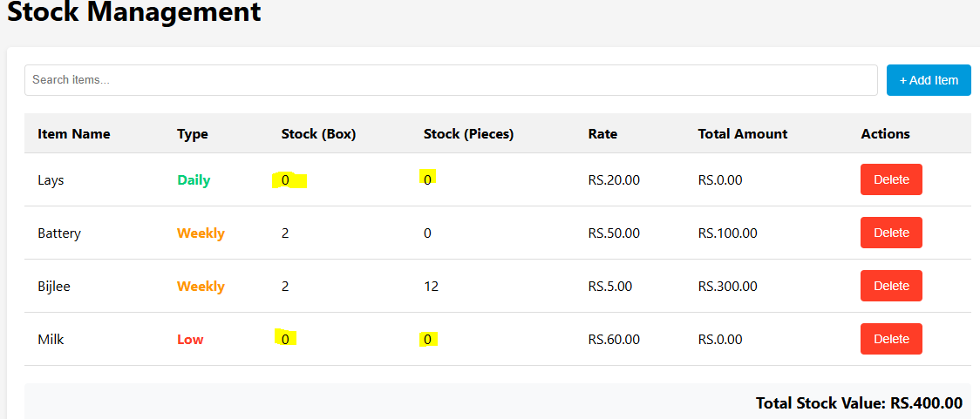The width and height of the screenshot is (980, 419).
Task: Click the Bijlee pieces stock value 12
Action: (431, 287)
